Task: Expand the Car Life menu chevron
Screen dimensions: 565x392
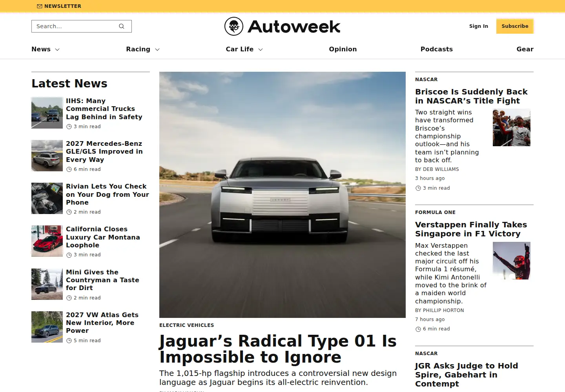Action: click(261, 49)
